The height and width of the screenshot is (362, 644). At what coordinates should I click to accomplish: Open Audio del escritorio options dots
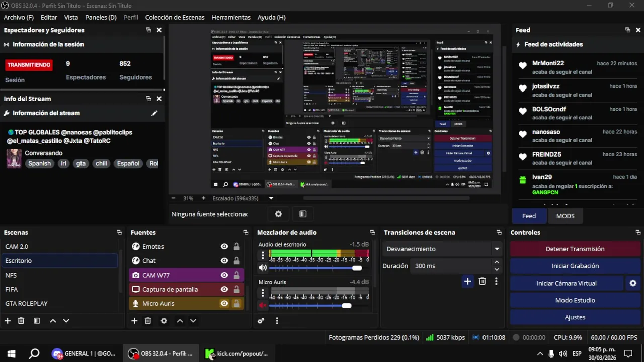[262, 255]
